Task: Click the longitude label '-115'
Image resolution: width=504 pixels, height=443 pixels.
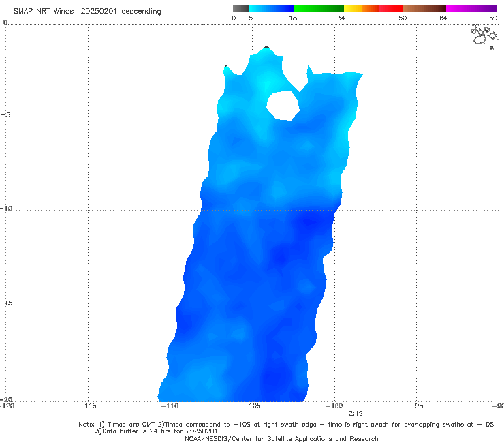Action: click(88, 406)
